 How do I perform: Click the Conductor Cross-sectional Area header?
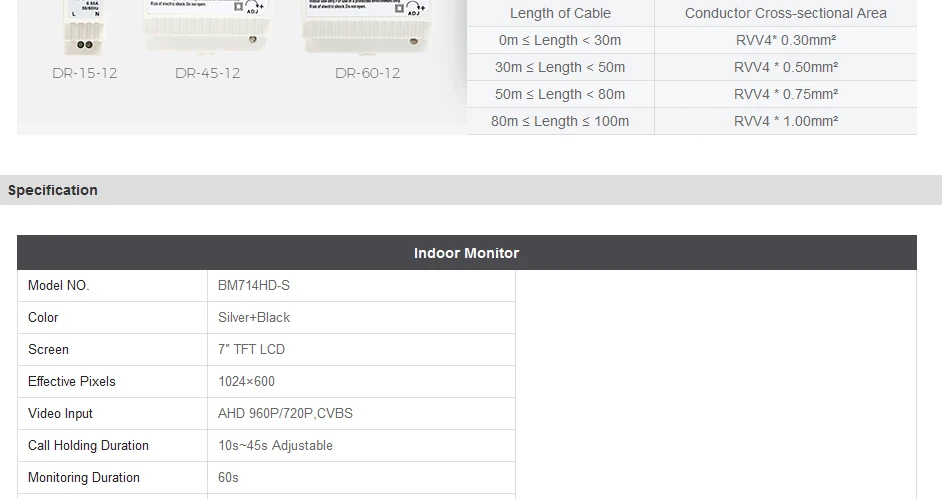[786, 13]
